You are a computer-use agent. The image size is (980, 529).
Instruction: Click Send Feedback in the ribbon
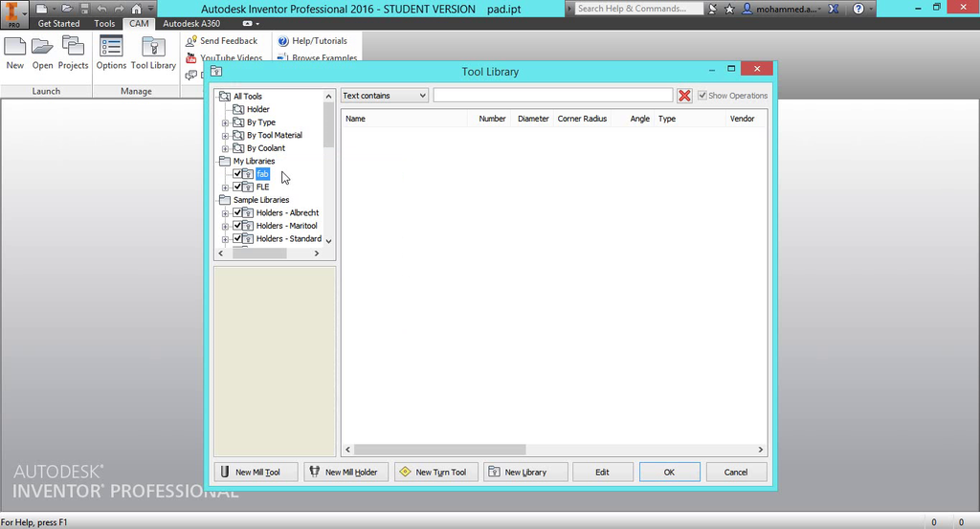click(222, 40)
